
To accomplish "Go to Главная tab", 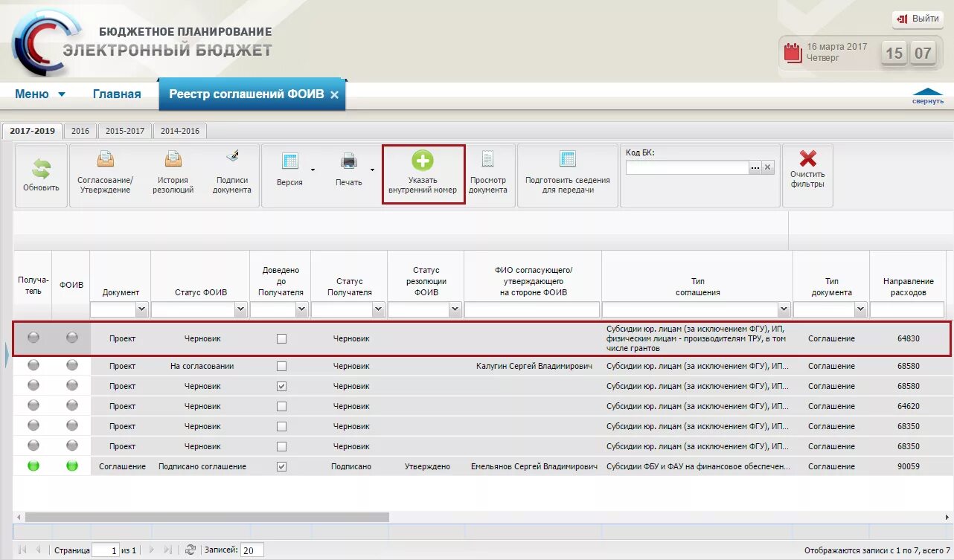I will coord(117,94).
